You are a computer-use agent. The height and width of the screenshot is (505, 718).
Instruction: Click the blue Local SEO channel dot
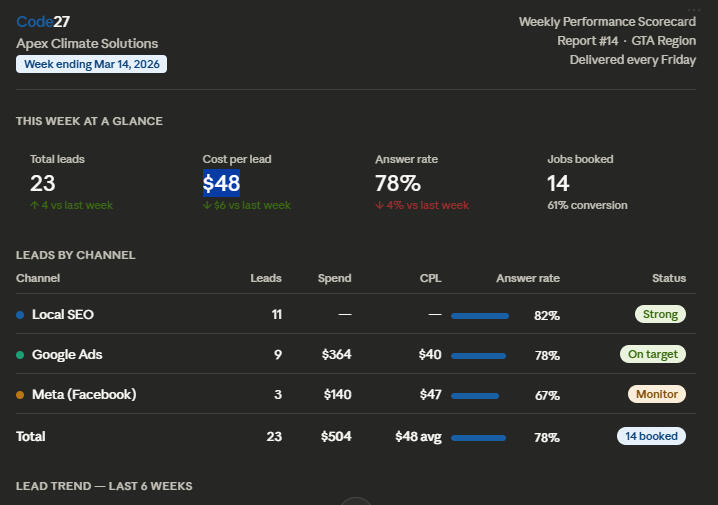click(x=20, y=315)
